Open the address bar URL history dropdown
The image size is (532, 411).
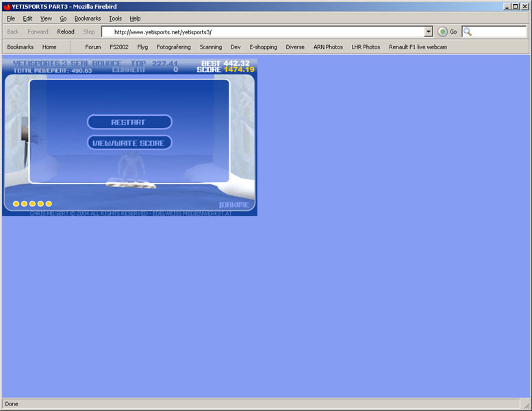pyautogui.click(x=429, y=32)
